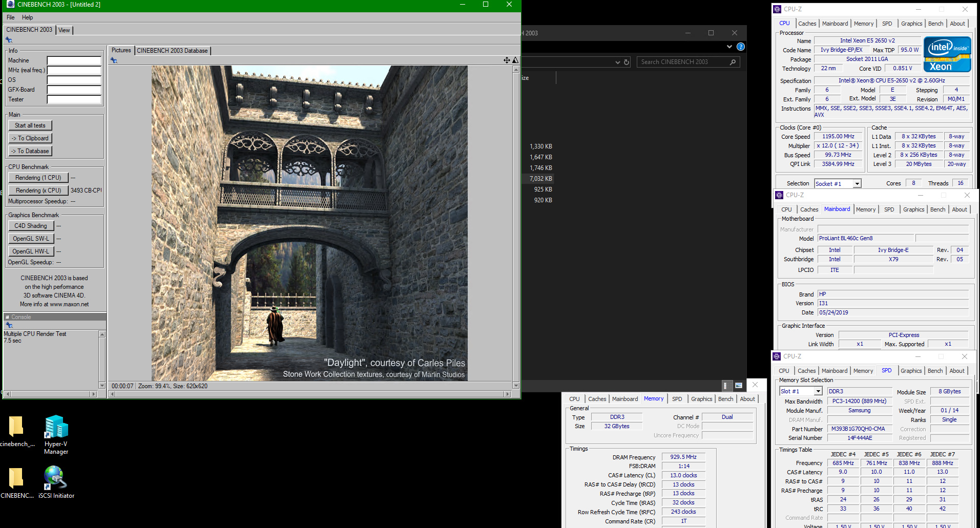Click the pushpin icon under the Pictures tab
The image size is (980, 528).
click(114, 60)
